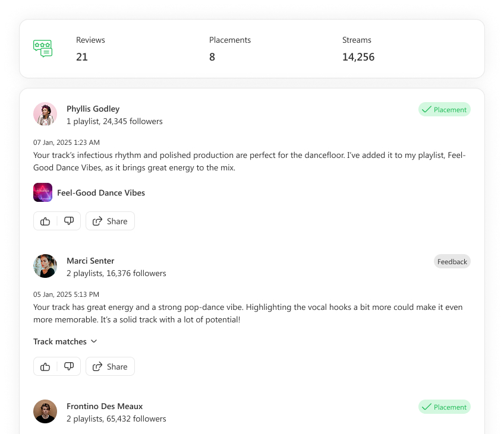Expand the Track matches section

pyautogui.click(x=60, y=341)
